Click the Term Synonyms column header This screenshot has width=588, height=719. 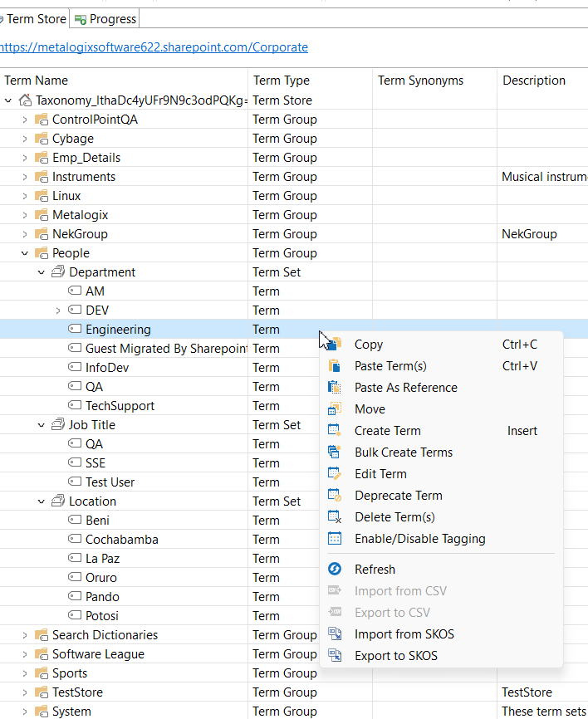point(420,81)
